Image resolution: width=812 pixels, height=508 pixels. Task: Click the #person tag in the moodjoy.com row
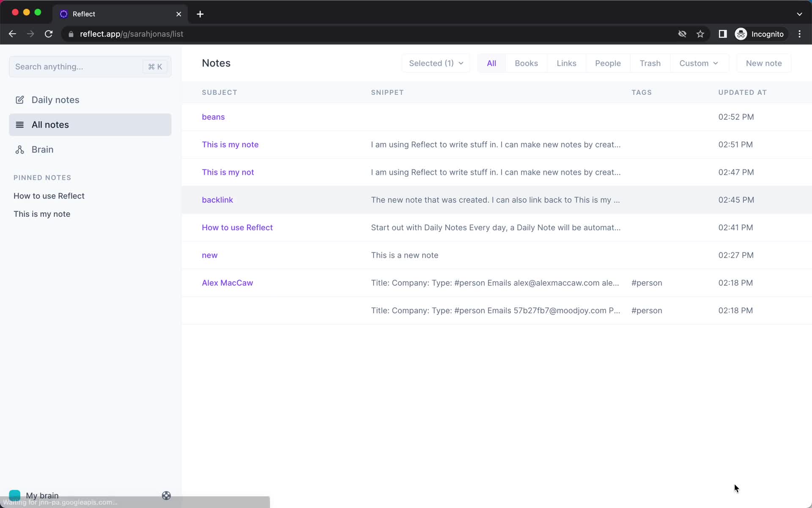coord(647,311)
